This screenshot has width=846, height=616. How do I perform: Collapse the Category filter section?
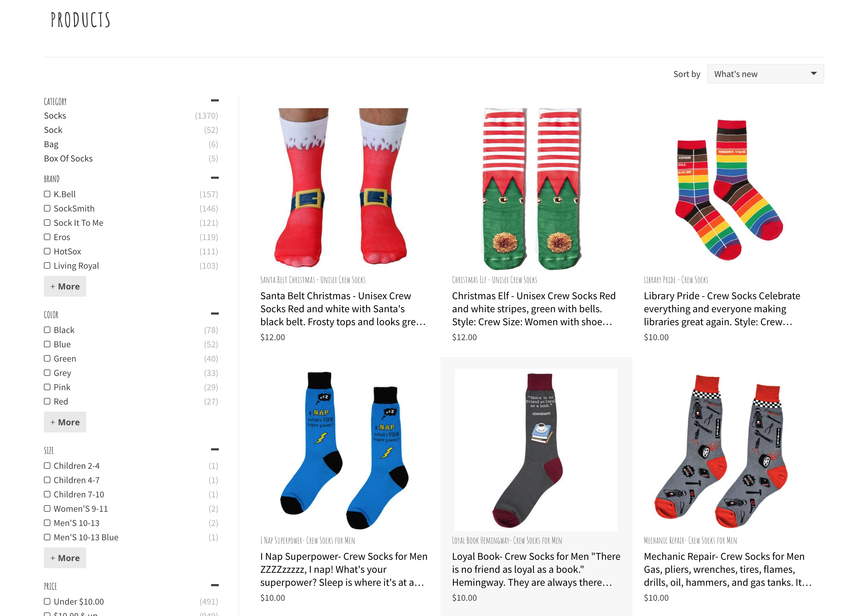point(215,100)
